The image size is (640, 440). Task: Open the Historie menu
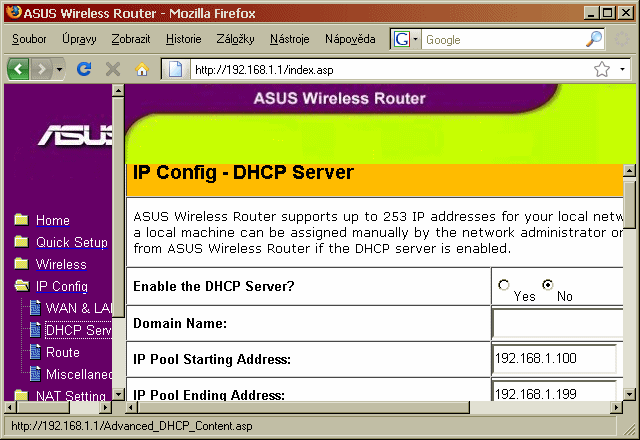(183, 39)
